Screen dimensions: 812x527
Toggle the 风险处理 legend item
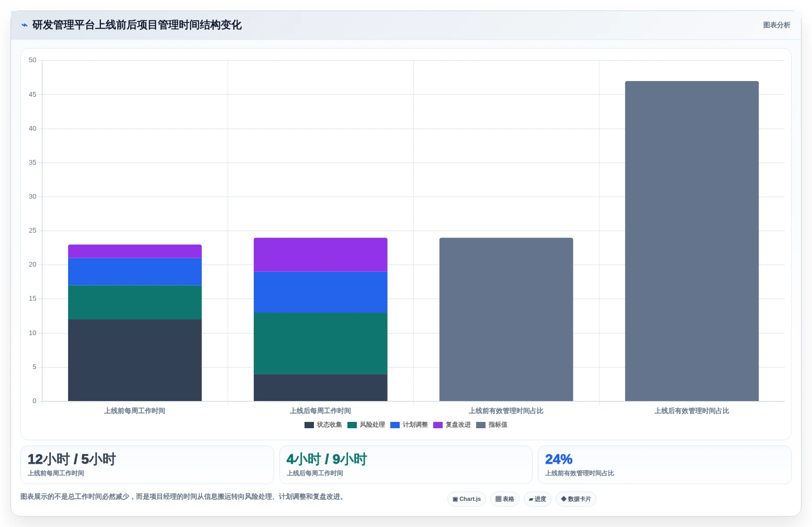[x=366, y=425]
